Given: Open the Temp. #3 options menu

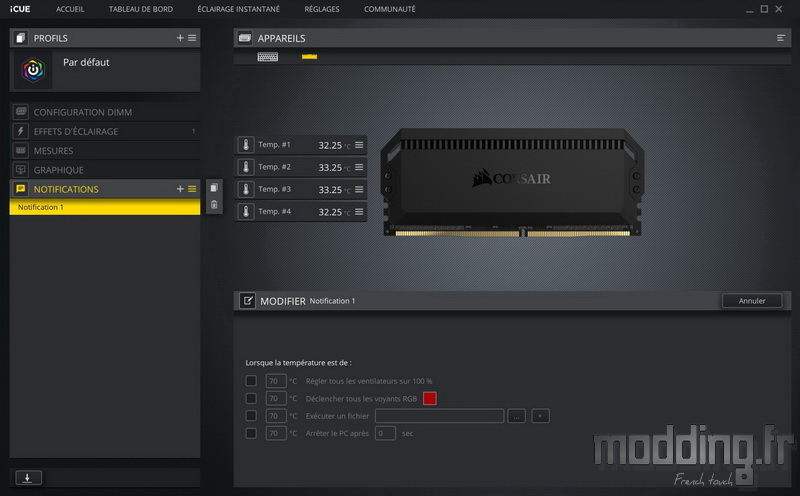Looking at the screenshot, I should point(359,189).
